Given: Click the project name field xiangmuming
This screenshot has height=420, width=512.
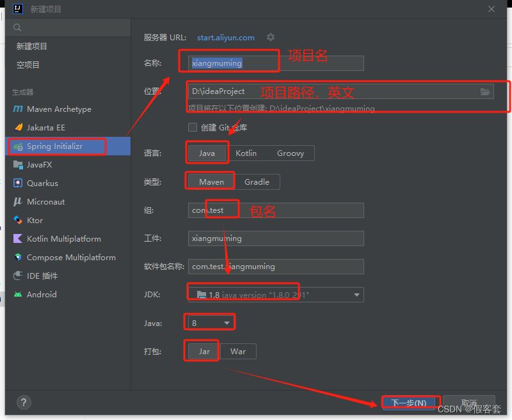Looking at the screenshot, I should tap(276, 63).
